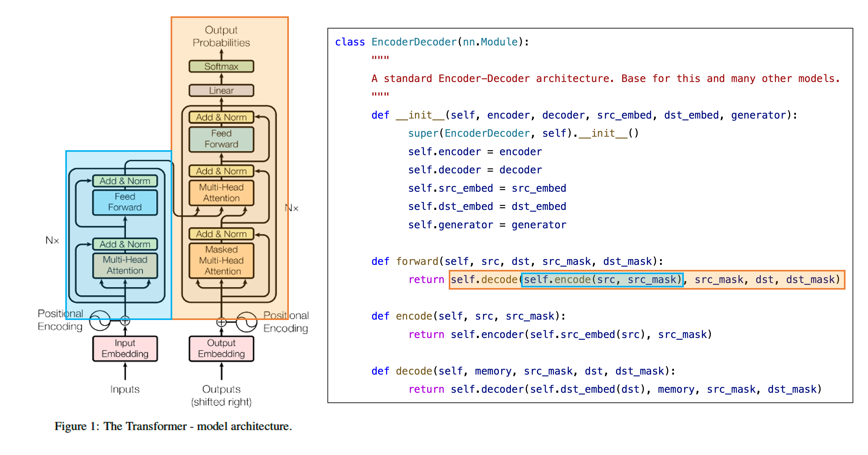868x455 pixels.
Task: Click the 'Nx' label beside the encoder stack
Action: click(x=52, y=240)
